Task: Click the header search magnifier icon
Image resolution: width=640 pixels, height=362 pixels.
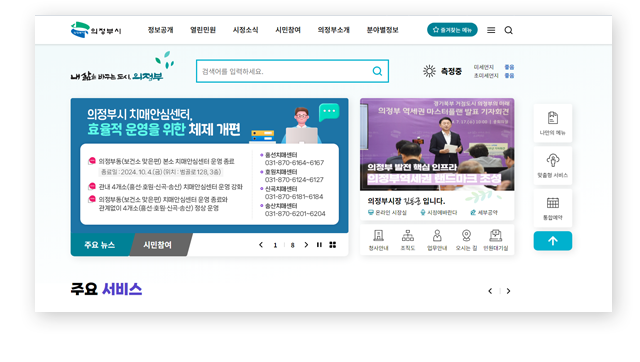Action: click(x=509, y=30)
